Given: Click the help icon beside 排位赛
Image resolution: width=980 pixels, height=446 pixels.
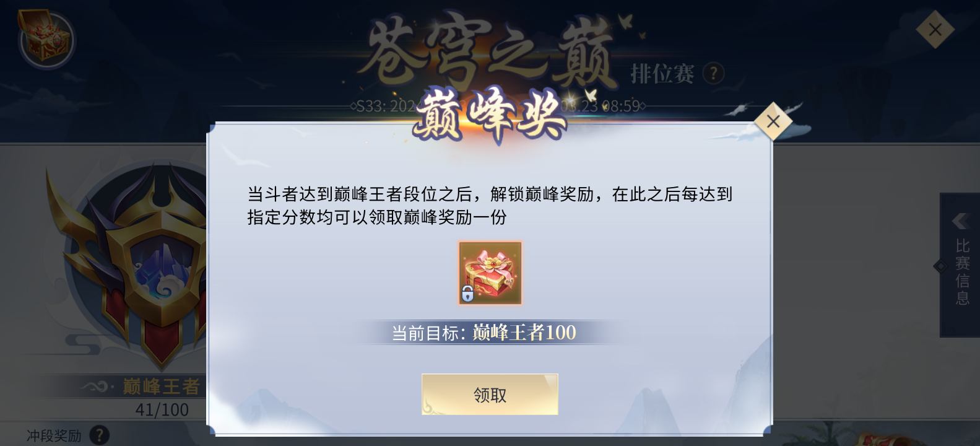Looking at the screenshot, I should tap(714, 74).
